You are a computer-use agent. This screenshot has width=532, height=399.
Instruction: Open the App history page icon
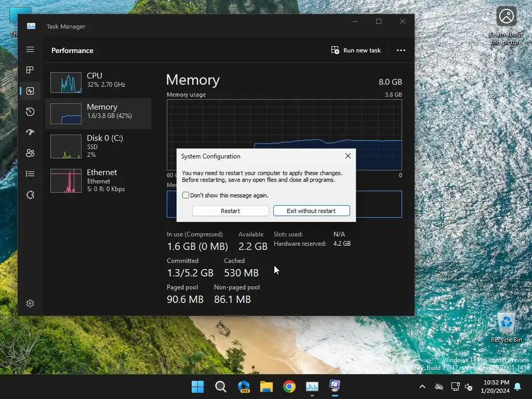tap(30, 112)
